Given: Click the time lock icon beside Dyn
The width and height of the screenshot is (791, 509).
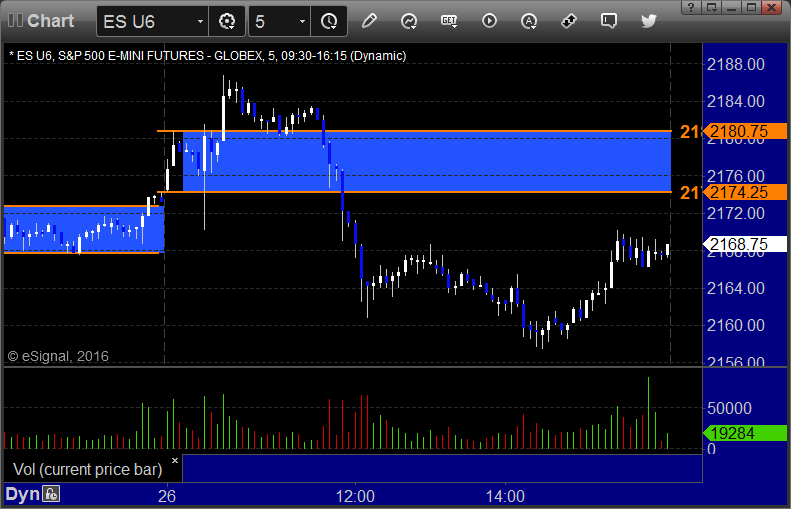Looking at the screenshot, I should point(51,493).
